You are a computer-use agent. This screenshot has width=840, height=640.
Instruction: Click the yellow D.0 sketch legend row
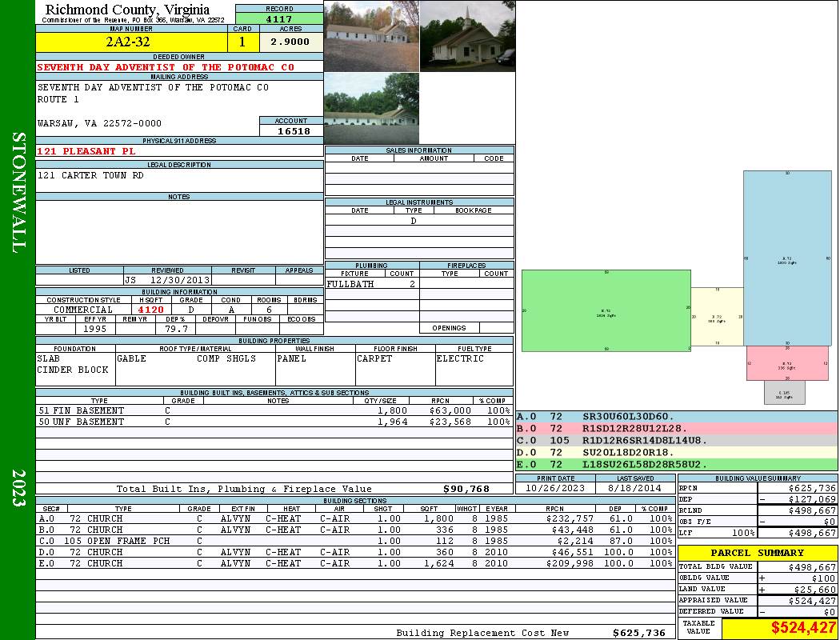click(x=677, y=453)
